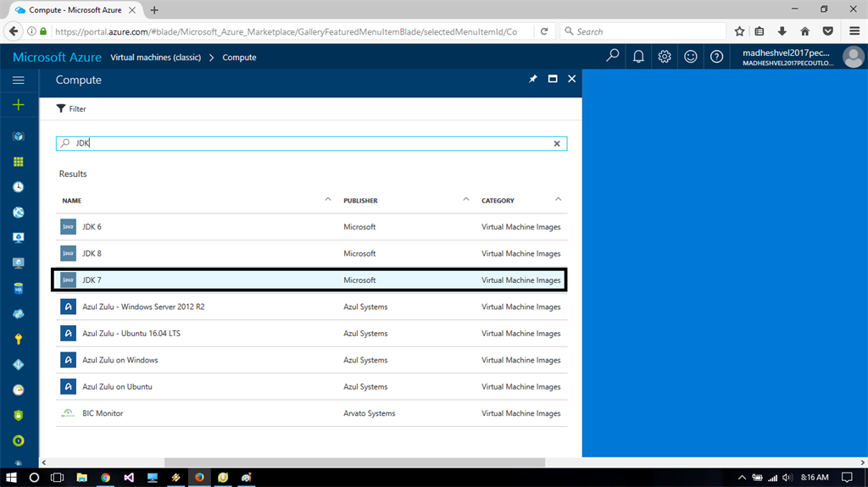This screenshot has width=868, height=487.
Task: Close the Compute blade
Action: (572, 79)
